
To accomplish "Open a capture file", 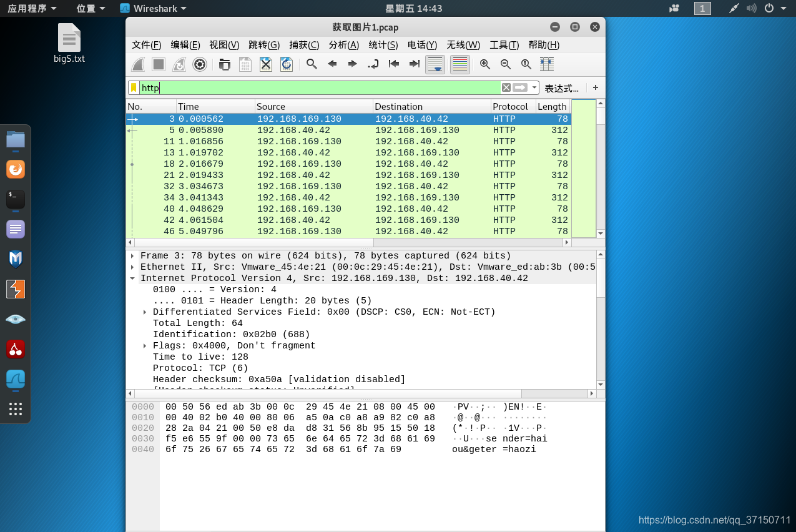I will coord(225,64).
